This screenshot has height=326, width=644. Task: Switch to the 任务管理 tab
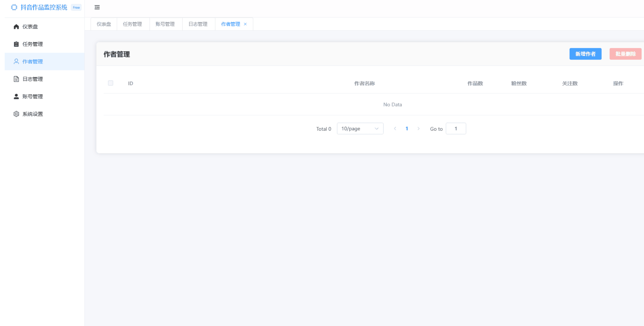tap(132, 24)
